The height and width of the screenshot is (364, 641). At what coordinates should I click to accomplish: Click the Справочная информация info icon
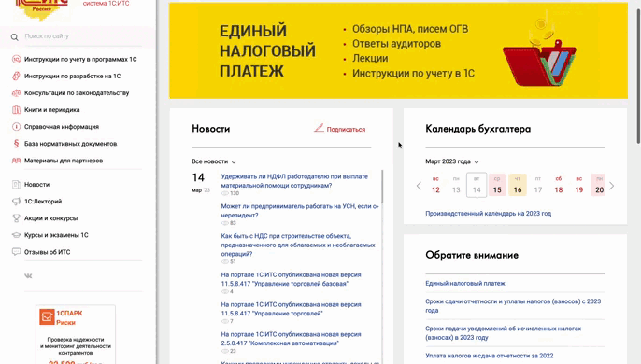pos(16,127)
